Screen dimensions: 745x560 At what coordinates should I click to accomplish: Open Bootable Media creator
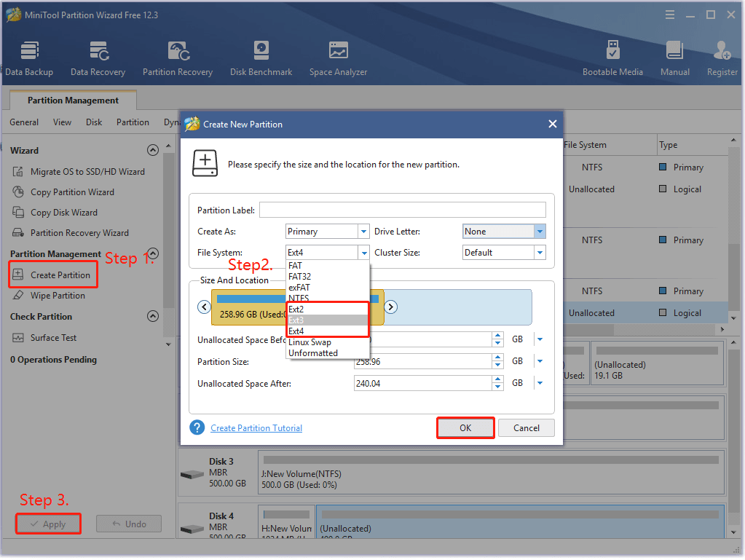[612, 57]
